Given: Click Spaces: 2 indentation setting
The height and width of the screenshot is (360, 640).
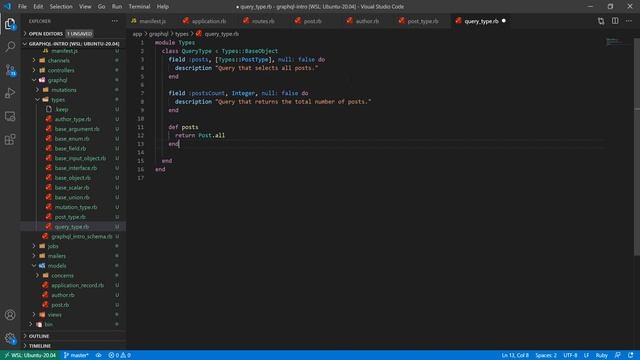Looking at the screenshot, I should click(546, 355).
